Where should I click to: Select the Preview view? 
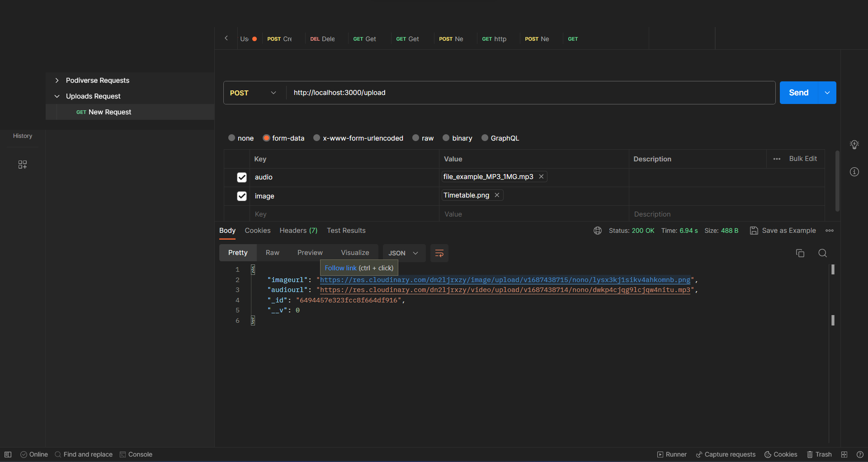click(310, 253)
